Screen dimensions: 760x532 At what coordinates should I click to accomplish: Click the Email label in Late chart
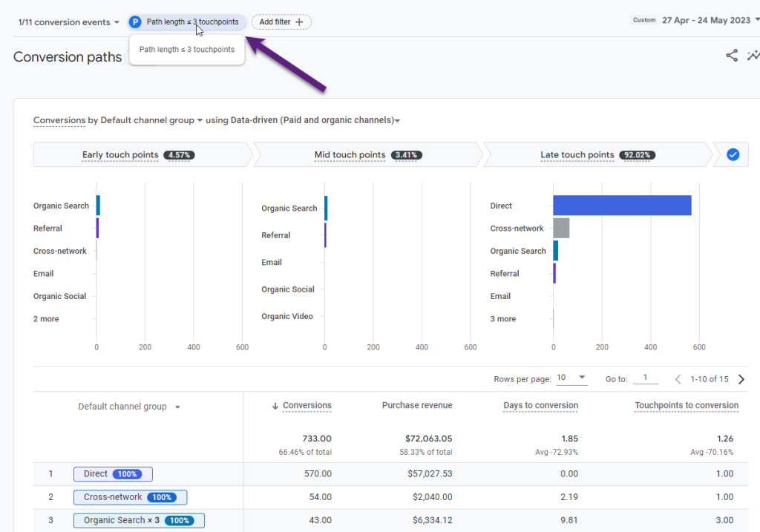point(500,296)
